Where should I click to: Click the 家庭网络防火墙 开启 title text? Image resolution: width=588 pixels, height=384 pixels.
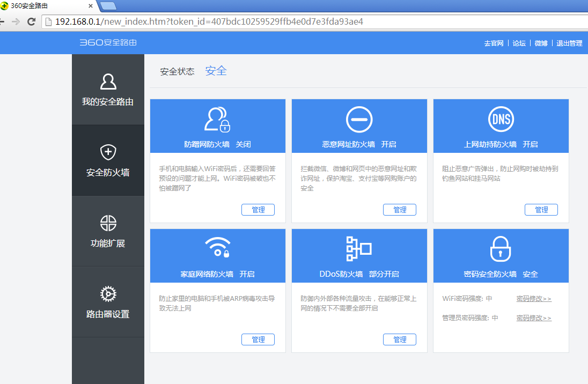click(x=217, y=274)
